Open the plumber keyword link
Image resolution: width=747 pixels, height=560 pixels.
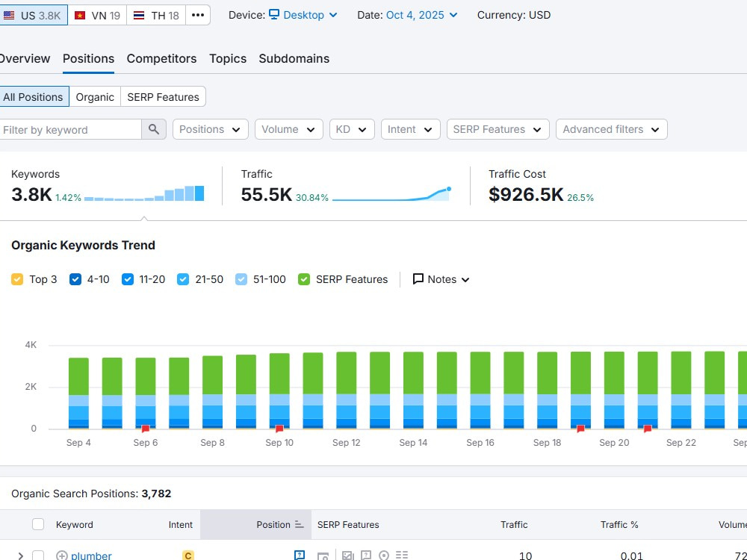click(91, 556)
